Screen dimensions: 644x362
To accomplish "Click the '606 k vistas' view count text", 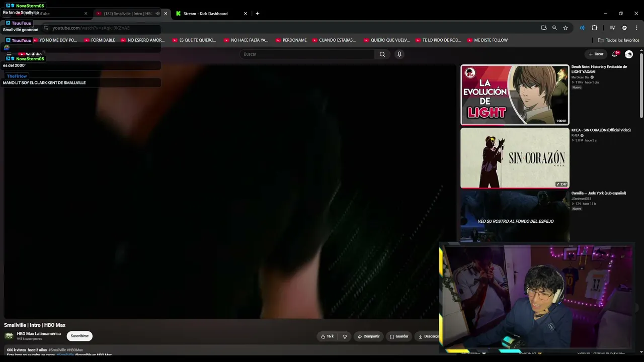I will tap(16, 350).
